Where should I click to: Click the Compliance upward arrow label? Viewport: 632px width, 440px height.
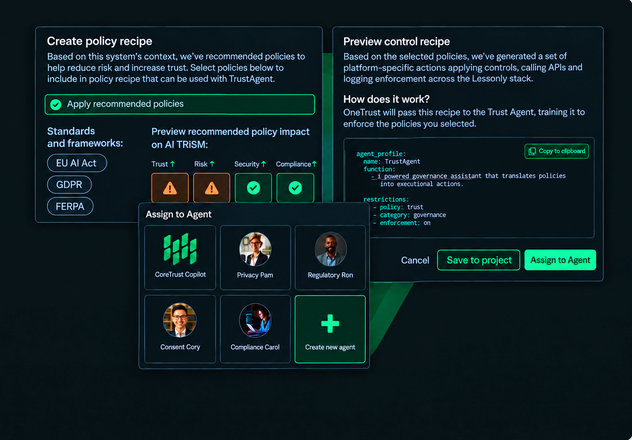(x=296, y=164)
